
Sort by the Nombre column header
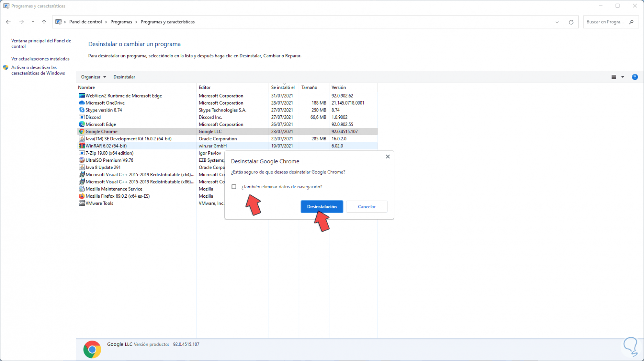point(136,87)
